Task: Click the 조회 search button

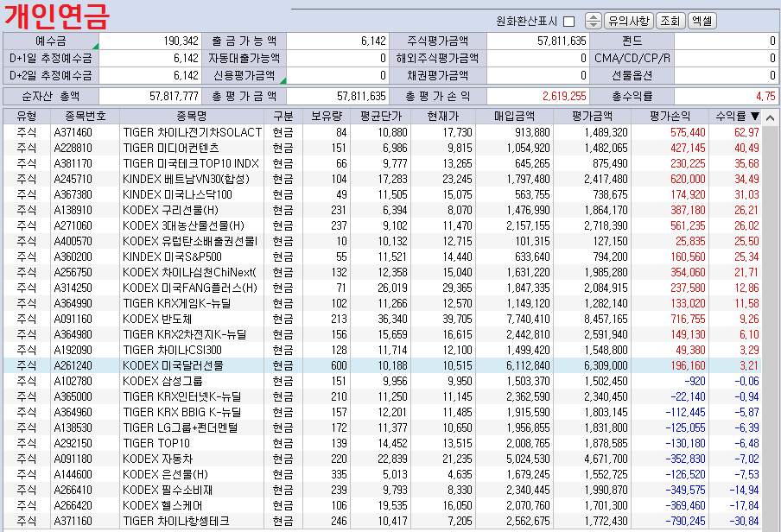Action: [x=670, y=21]
